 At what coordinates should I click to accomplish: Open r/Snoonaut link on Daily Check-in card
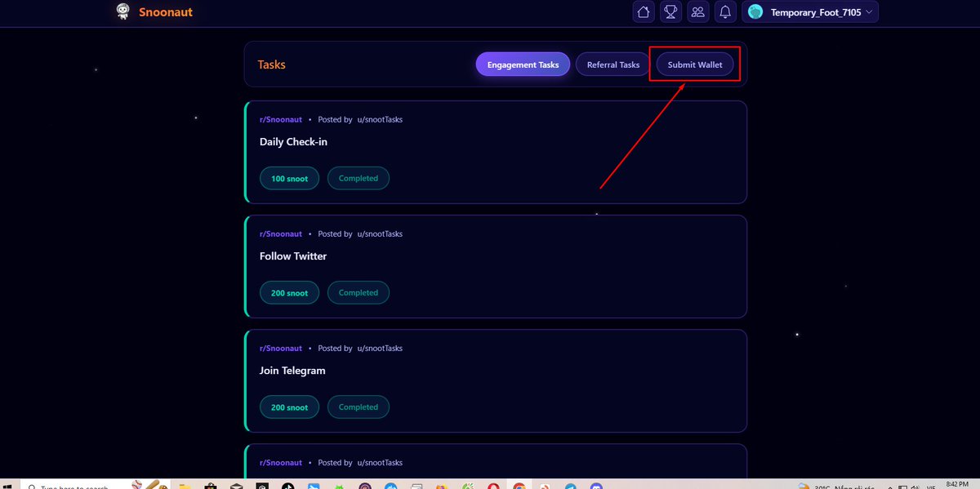point(280,119)
